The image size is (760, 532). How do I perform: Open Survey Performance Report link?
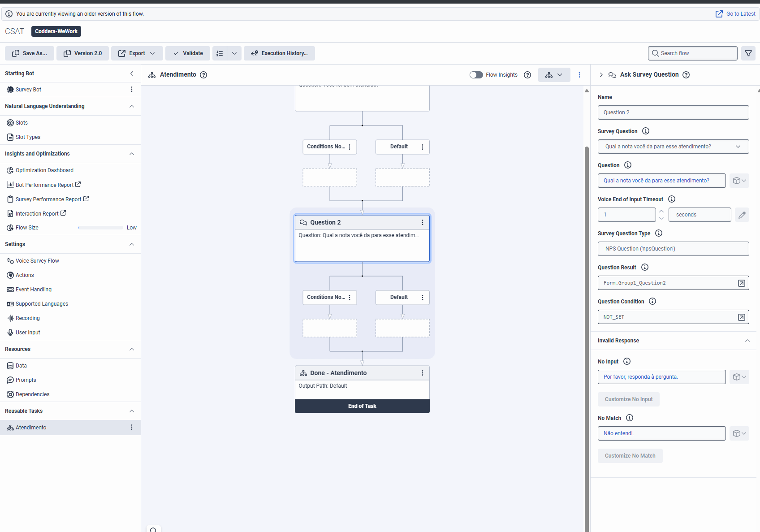pyautogui.click(x=48, y=199)
